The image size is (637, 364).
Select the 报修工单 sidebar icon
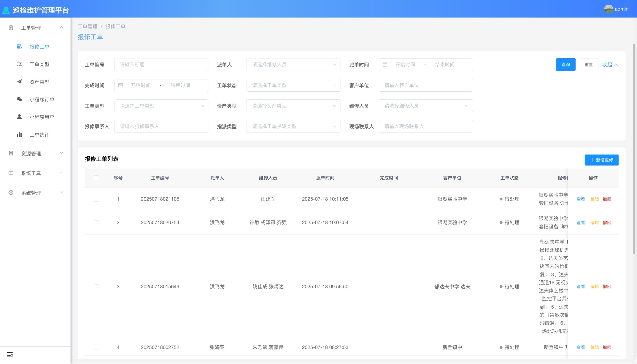pos(19,46)
